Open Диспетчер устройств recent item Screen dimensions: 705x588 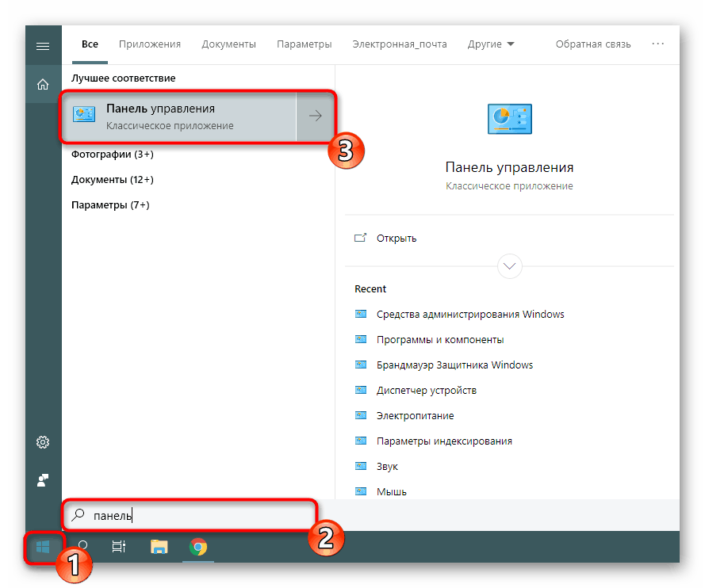[426, 391]
